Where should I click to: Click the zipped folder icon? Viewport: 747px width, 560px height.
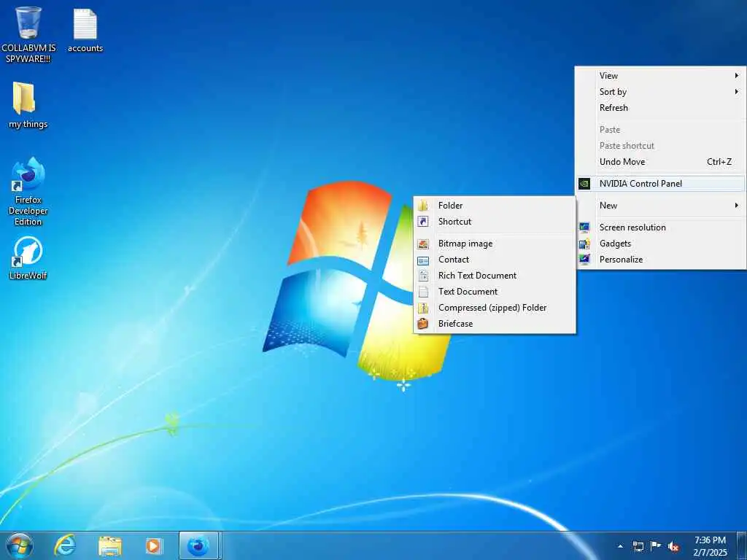[423, 308]
